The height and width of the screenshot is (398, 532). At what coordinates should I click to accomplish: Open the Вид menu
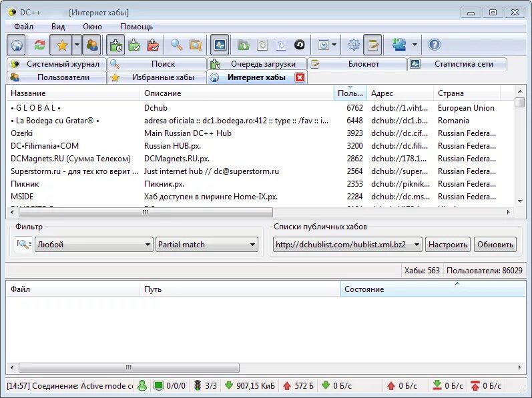[x=58, y=27]
